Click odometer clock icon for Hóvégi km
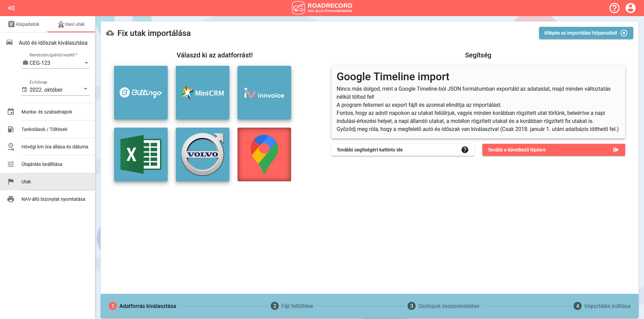644x319 pixels. point(11,147)
